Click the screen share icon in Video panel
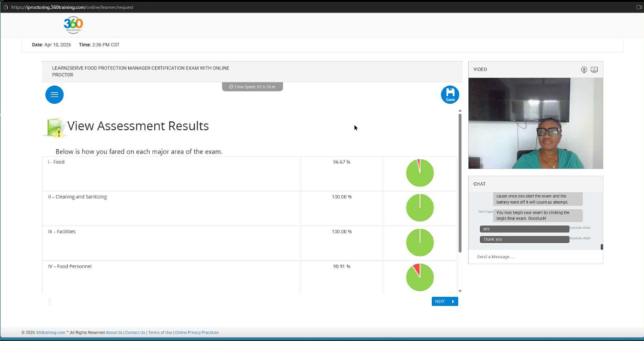The width and height of the screenshot is (644, 341). 594,70
